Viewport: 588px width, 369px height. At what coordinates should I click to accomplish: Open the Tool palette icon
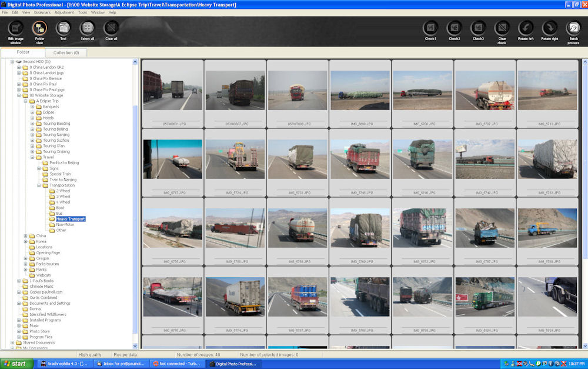coord(63,28)
